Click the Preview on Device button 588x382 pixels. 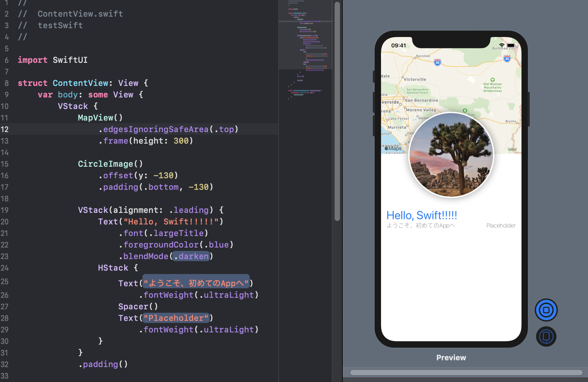tap(546, 336)
